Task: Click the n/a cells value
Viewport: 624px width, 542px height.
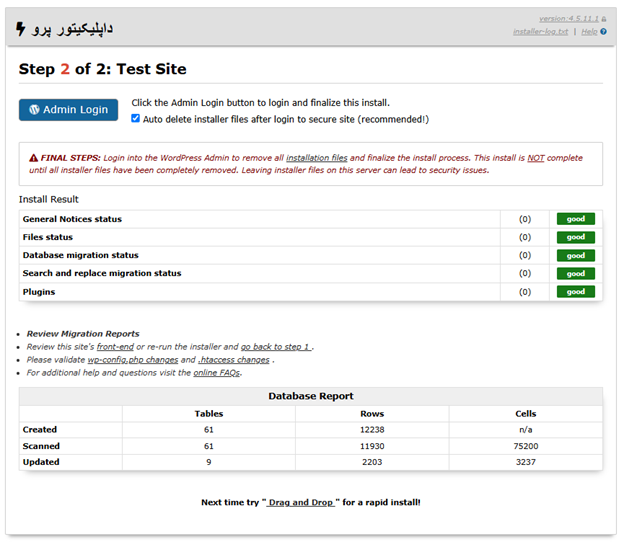Action: [x=526, y=430]
